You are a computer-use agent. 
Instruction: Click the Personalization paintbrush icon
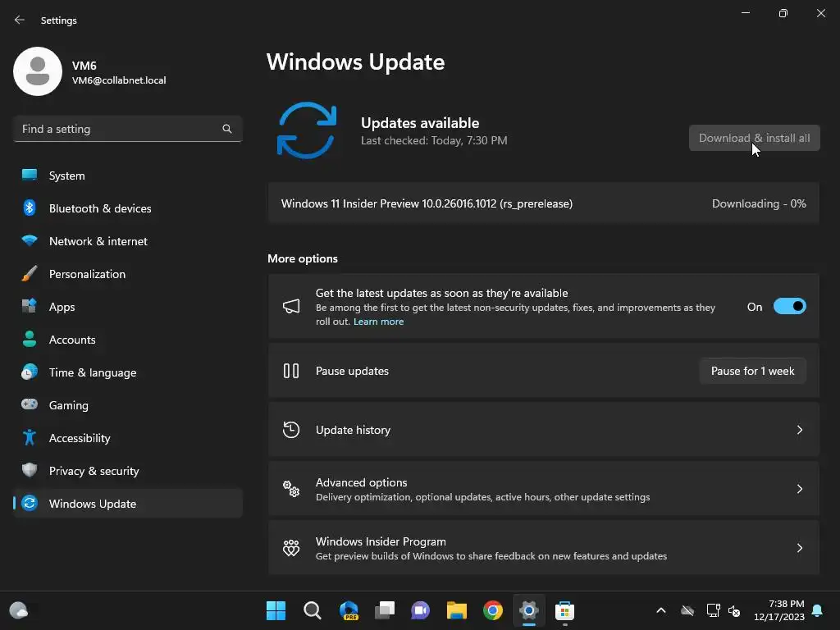pyautogui.click(x=30, y=273)
